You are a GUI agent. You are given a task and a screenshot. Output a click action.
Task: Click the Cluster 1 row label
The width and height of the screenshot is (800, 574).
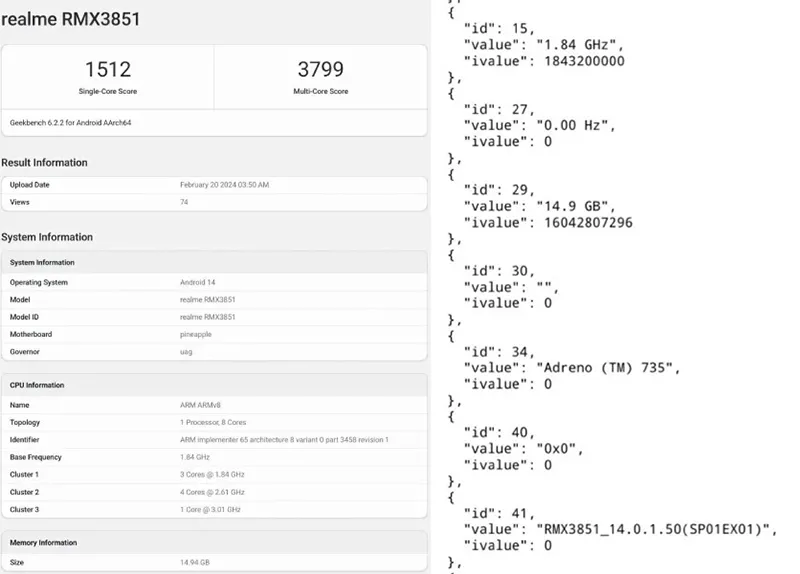24,475
